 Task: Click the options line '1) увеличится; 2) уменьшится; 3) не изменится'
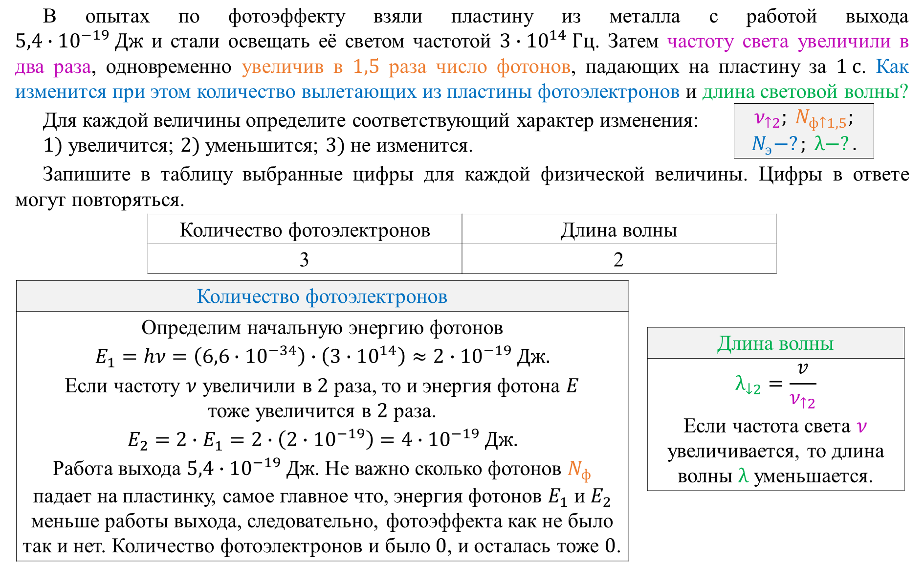[x=258, y=145]
